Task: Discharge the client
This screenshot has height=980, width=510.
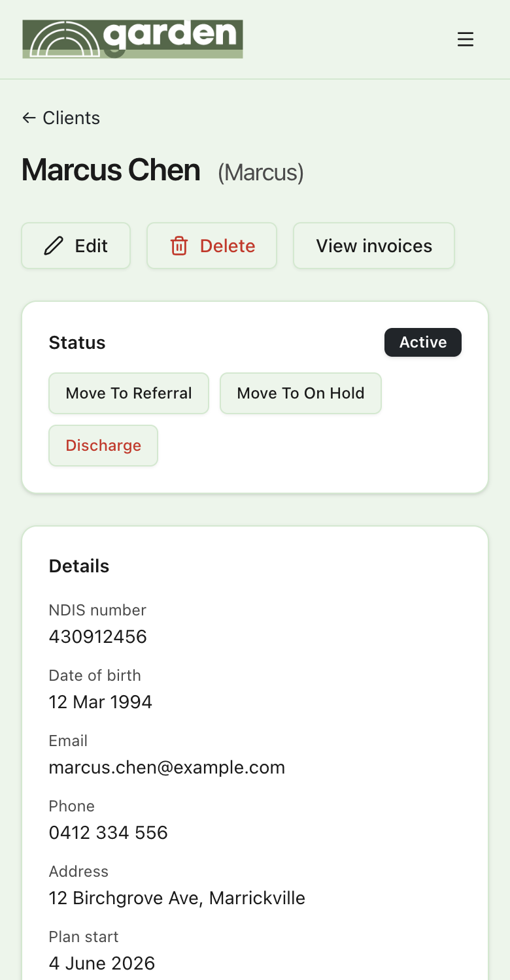Action: [x=103, y=446]
